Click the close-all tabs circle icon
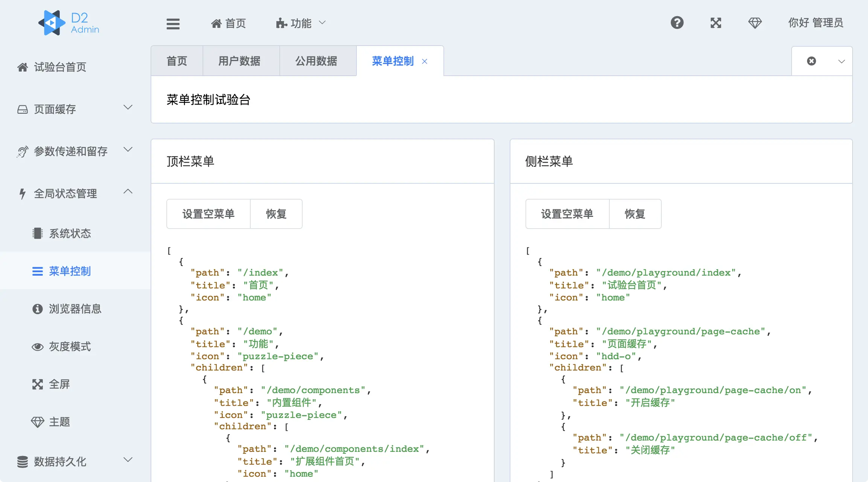Viewport: 868px width, 482px height. [x=811, y=61]
